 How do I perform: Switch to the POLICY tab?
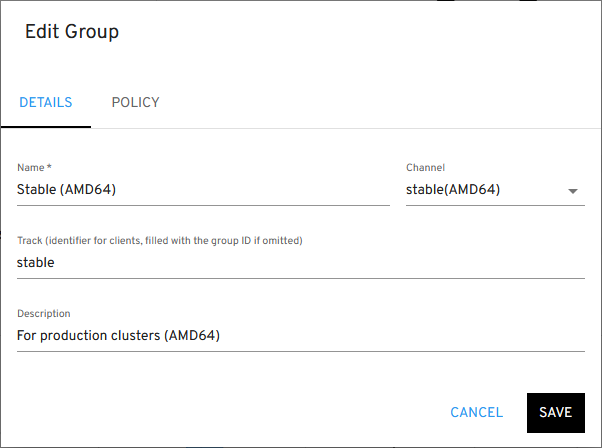pos(135,102)
